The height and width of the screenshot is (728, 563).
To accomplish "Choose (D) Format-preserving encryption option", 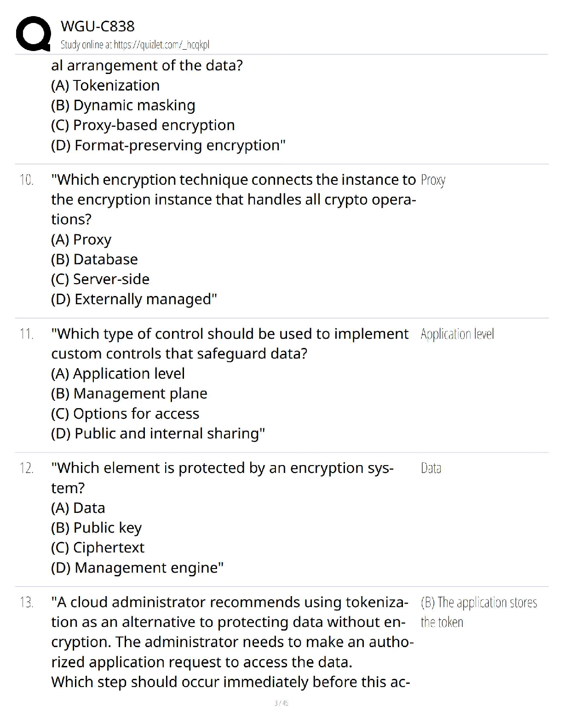I will [168, 145].
